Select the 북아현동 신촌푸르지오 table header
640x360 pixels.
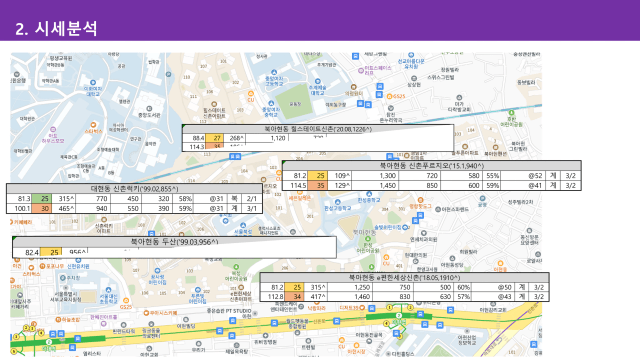431,166
